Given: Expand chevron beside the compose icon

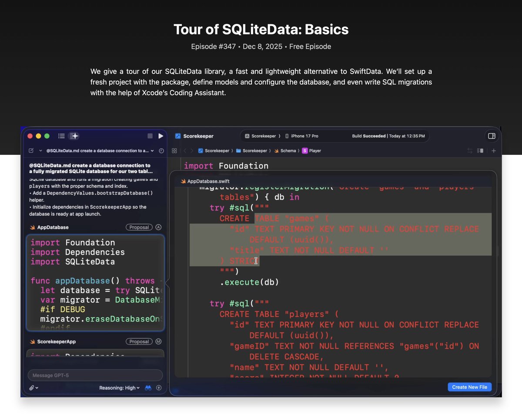Looking at the screenshot, I should click(x=40, y=151).
